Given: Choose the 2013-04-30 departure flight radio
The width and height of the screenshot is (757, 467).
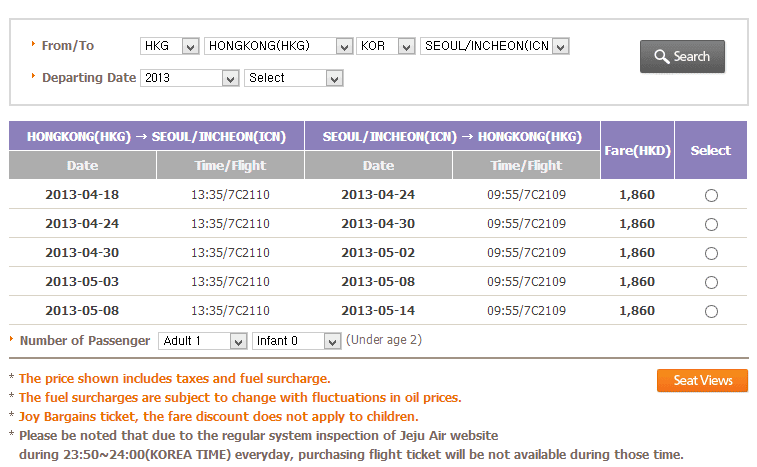Looking at the screenshot, I should [711, 253].
